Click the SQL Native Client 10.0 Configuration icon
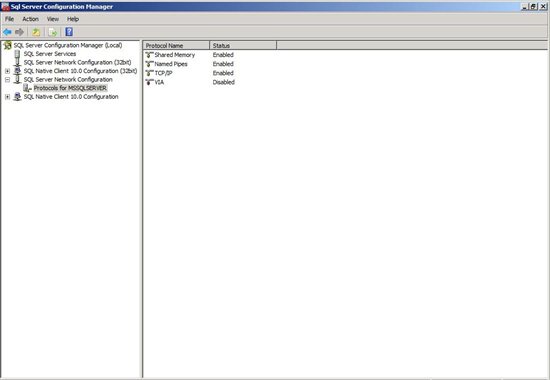The width and height of the screenshot is (550, 380). click(x=17, y=96)
